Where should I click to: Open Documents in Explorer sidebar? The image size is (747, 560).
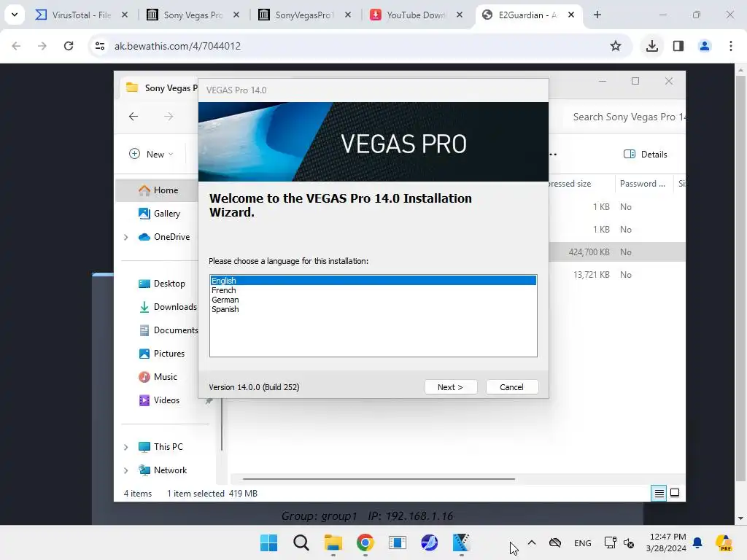click(168, 330)
